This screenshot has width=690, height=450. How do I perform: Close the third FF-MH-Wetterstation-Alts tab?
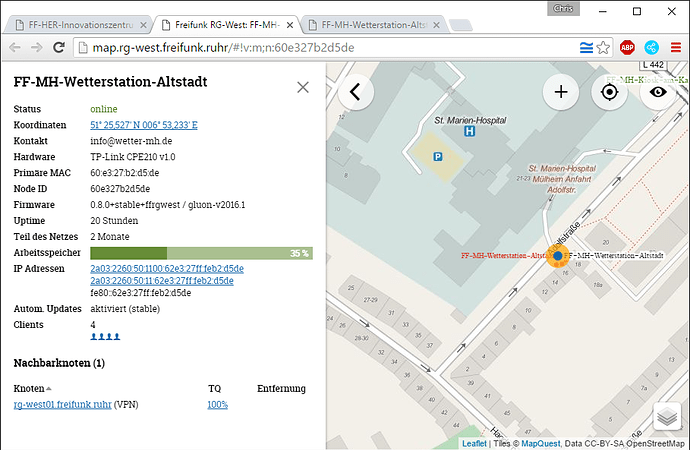(437, 26)
